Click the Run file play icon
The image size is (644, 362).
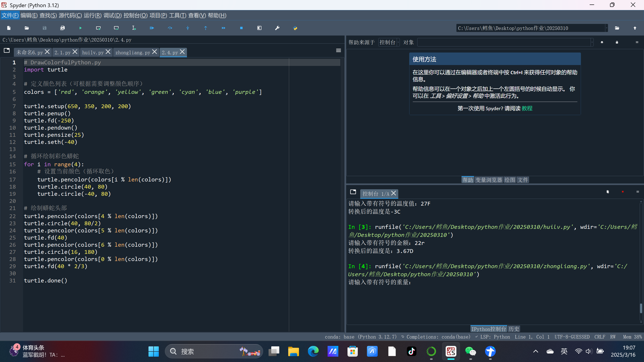click(x=80, y=28)
